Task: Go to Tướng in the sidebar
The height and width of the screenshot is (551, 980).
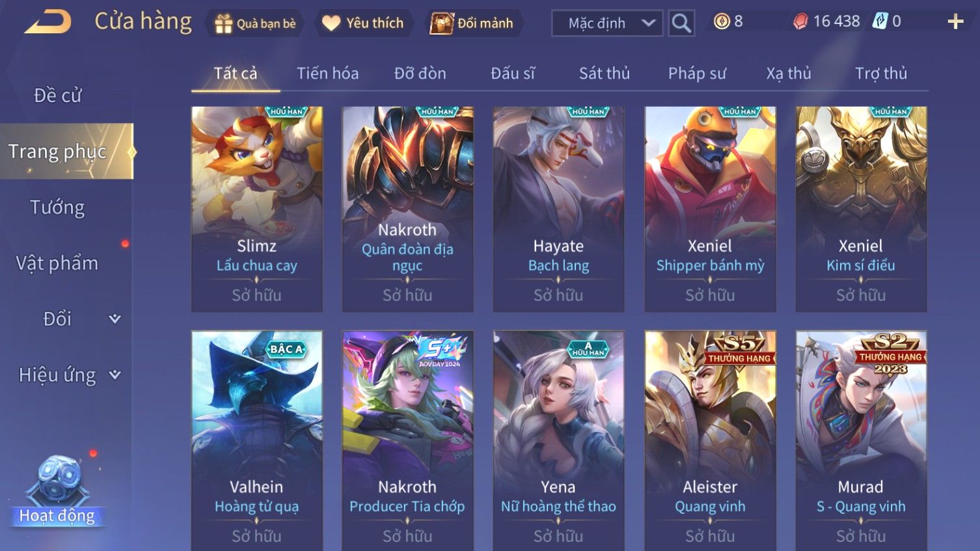Action: tap(57, 208)
